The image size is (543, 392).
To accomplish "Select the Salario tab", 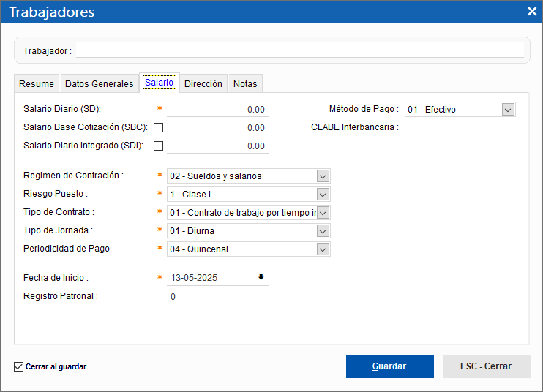I will point(160,83).
